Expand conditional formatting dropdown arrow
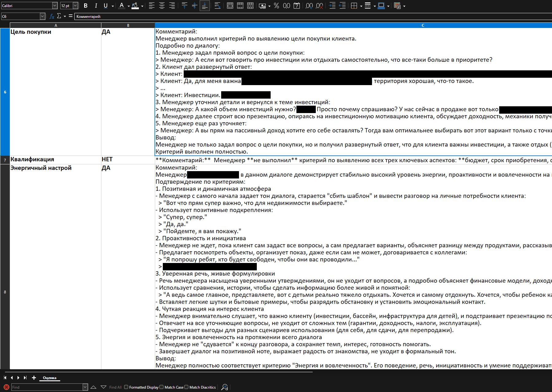Screen dimensions: 552x392 [404, 6]
